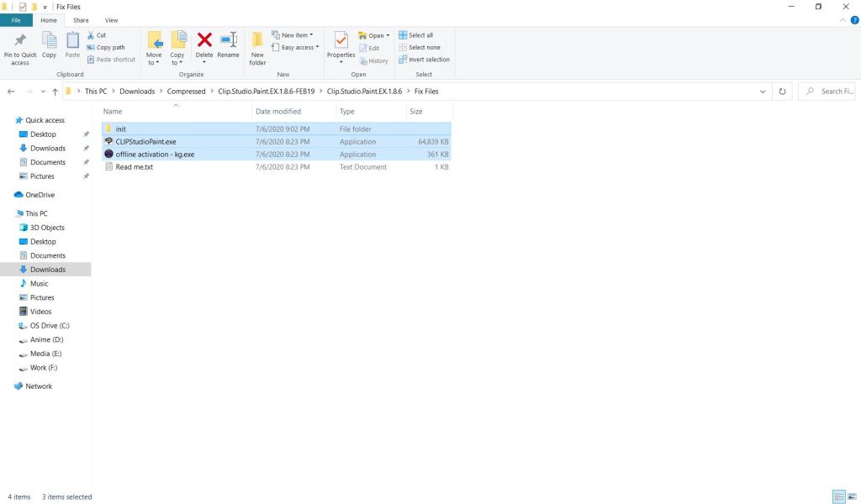Switch to large icons view layout
The image size is (861, 504).
851,496
